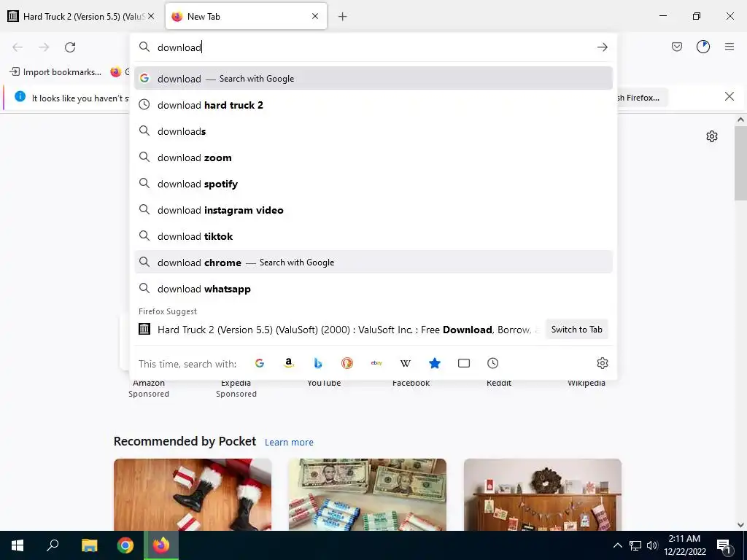Close the New Tab tab

click(315, 16)
